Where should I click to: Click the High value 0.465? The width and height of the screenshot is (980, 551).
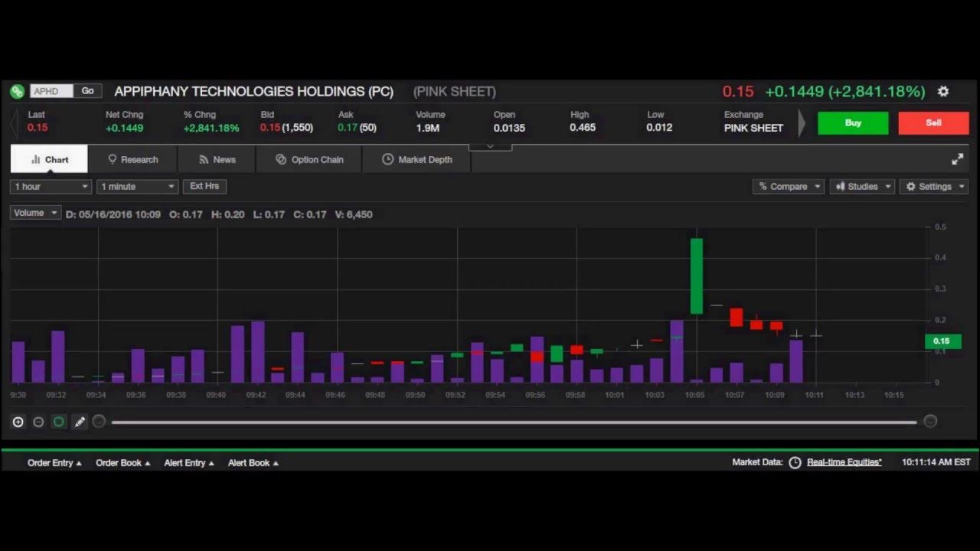click(x=583, y=128)
